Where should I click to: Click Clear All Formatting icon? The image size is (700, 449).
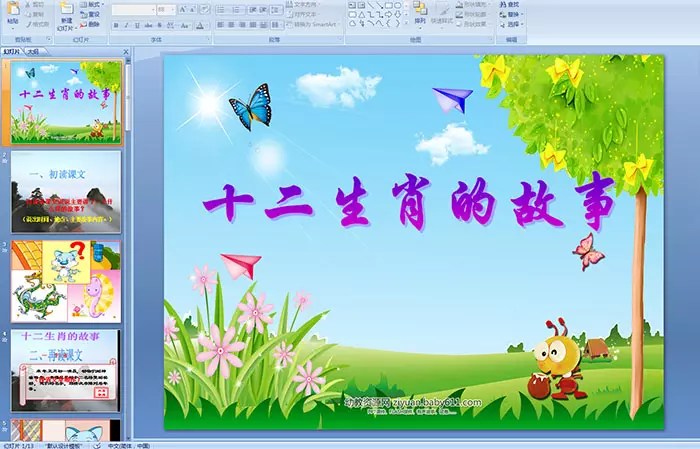pos(205,10)
